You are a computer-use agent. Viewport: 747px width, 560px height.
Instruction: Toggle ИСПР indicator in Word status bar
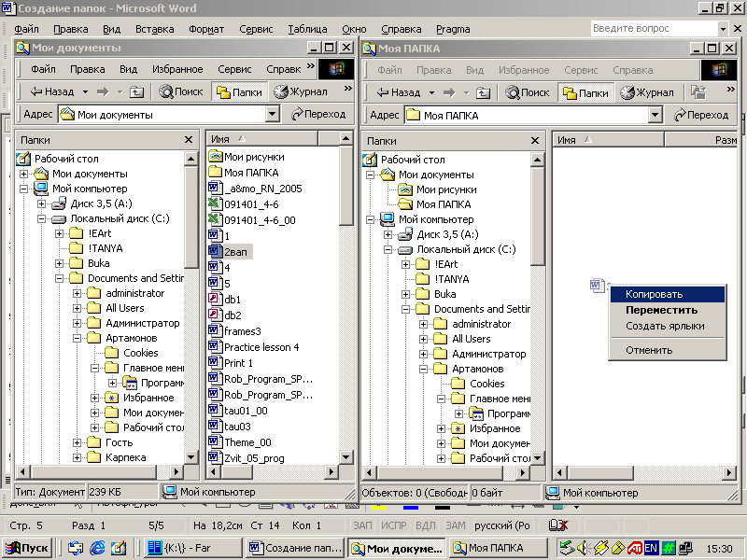(x=393, y=525)
